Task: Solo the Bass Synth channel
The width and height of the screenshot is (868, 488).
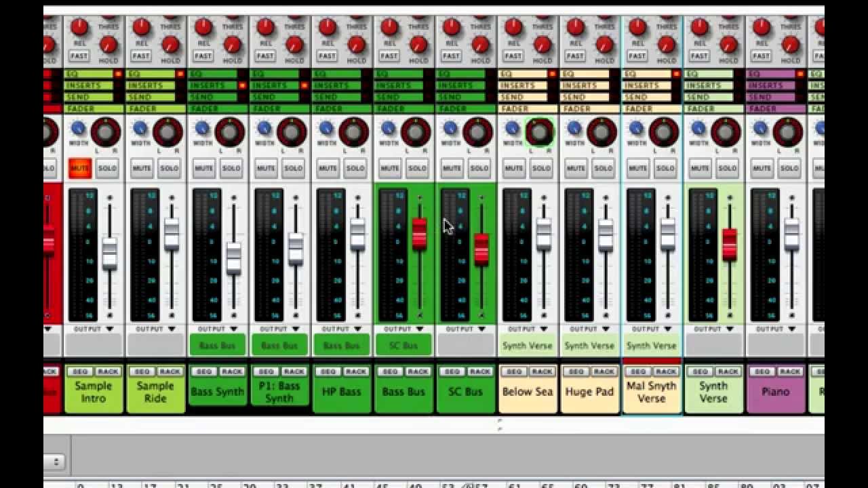Action: 231,168
